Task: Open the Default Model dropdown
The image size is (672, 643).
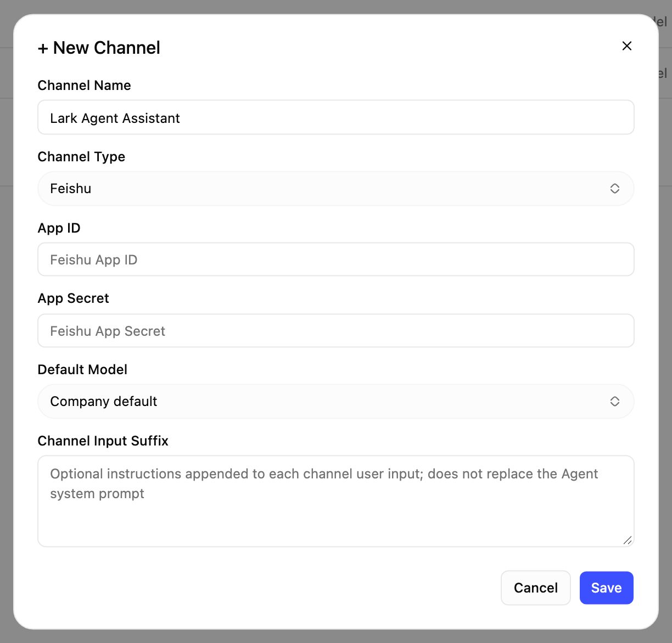Action: coord(336,402)
